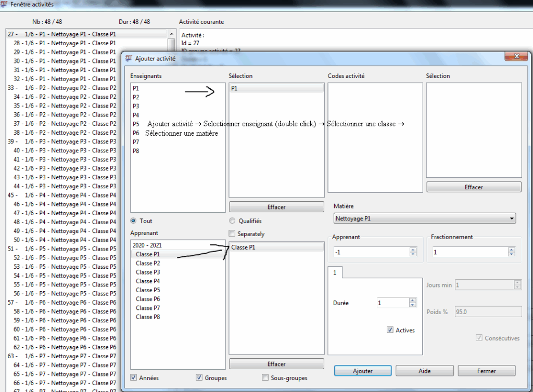Select the Qualifiés radio button
Screen dimensions: 533x392
(232, 221)
